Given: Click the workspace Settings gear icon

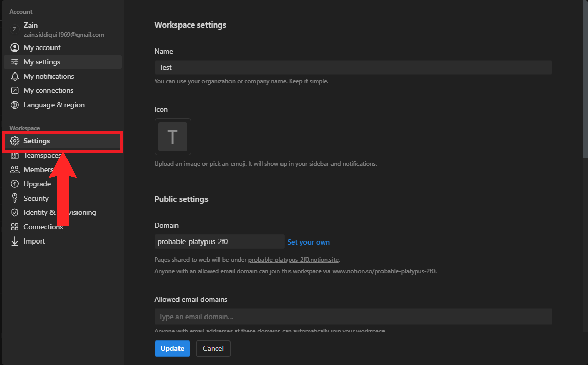Looking at the screenshot, I should pyautogui.click(x=15, y=141).
